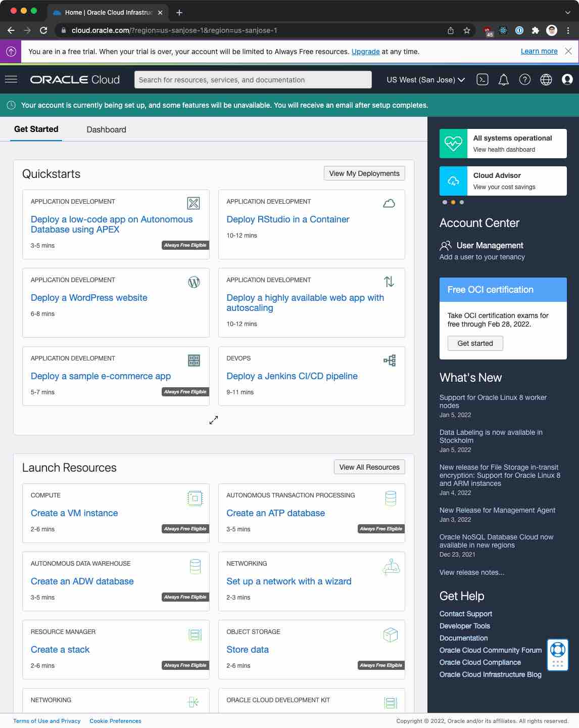This screenshot has height=728, width=579.
Task: Switch to the Dashboard tab
Action: (106, 129)
